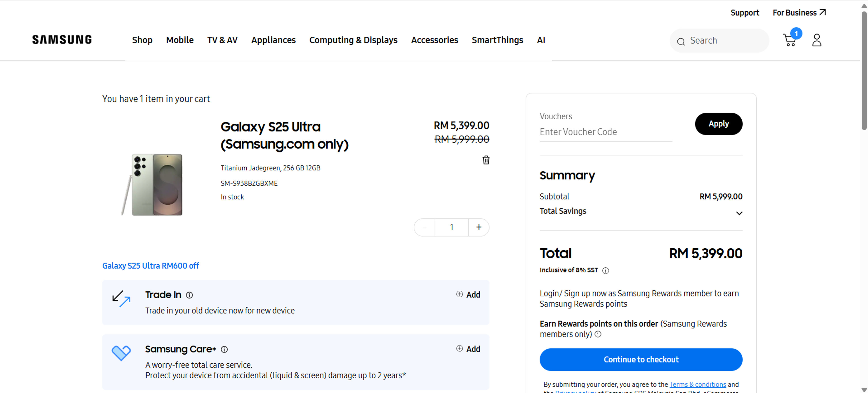This screenshot has width=868, height=393.
Task: Click the RM 5,999.00 subtotal value
Action: point(721,196)
